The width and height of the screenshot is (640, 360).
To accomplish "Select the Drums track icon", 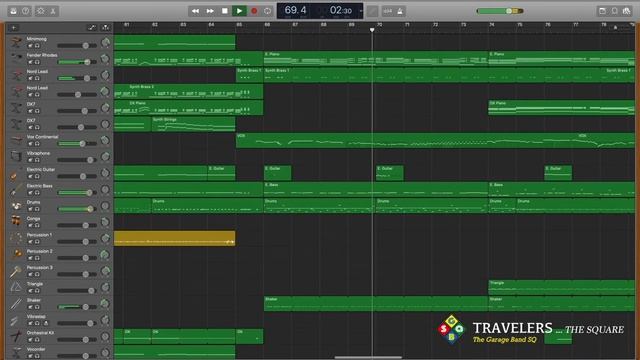I will tap(16, 205).
